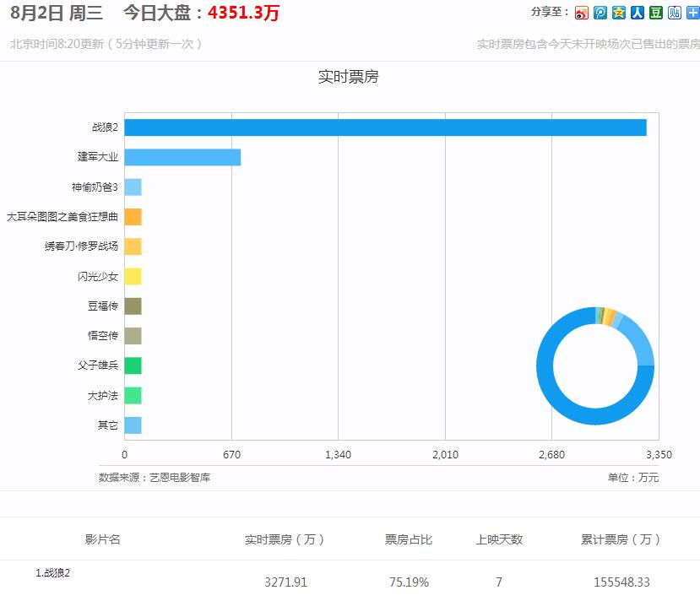
Task: Select the 大耳朵图图之美食狂想曲 label
Action: pyautogui.click(x=62, y=217)
